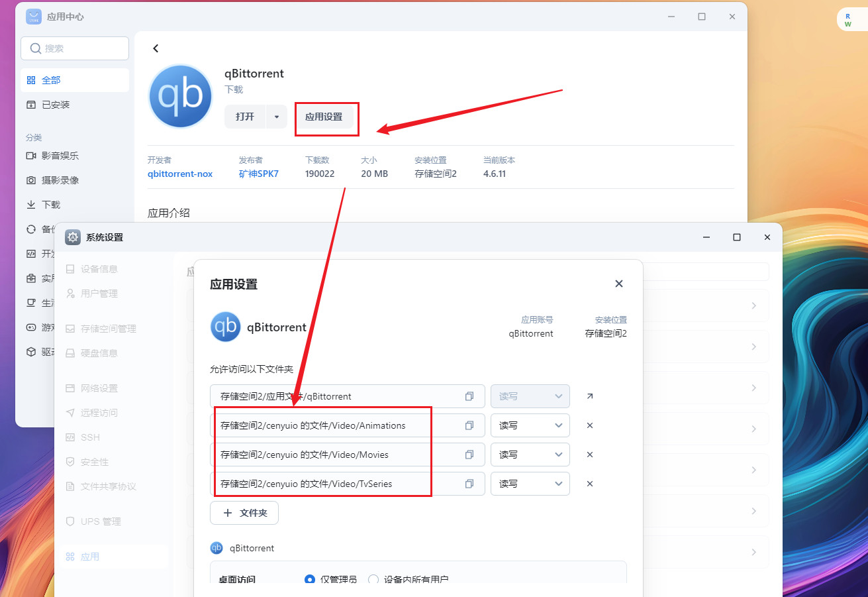868x597 pixels.
Task: Open the 应用文件/qBittorrent folder via arrow icon
Action: pyautogui.click(x=590, y=396)
